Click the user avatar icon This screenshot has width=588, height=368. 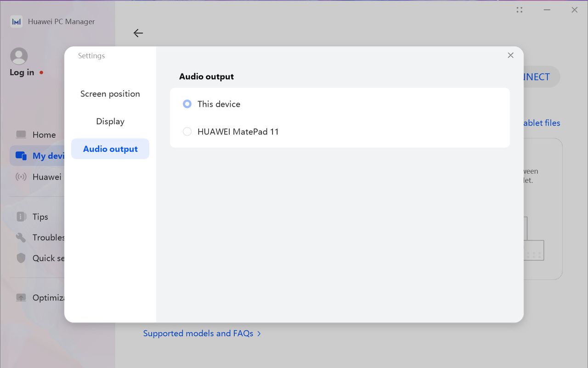click(x=19, y=56)
